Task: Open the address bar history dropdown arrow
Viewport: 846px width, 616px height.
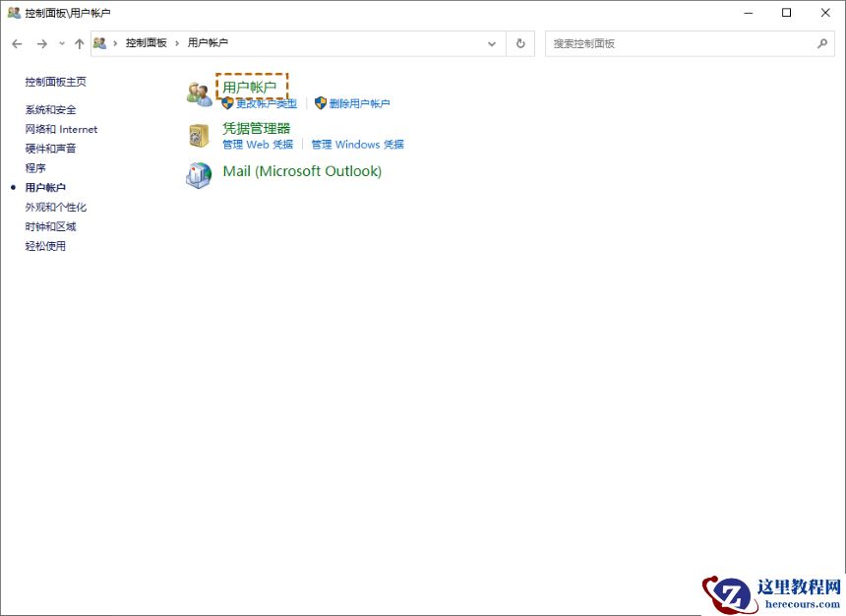Action: coord(492,43)
